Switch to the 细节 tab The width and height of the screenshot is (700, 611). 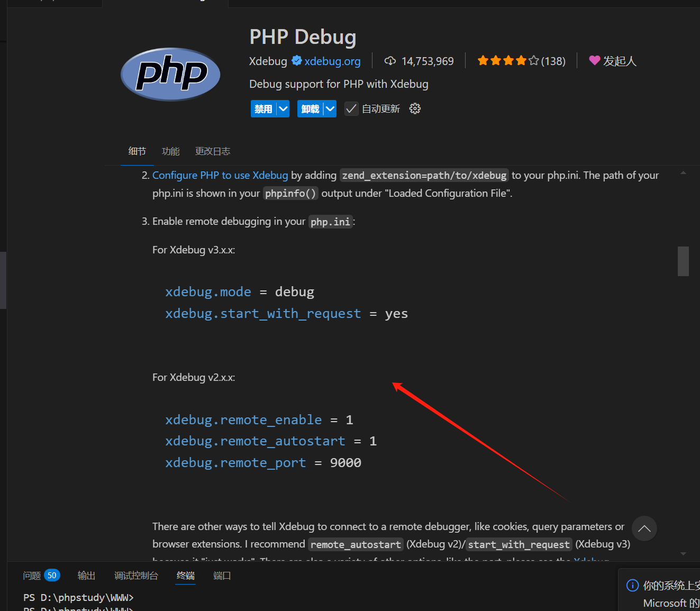[137, 151]
